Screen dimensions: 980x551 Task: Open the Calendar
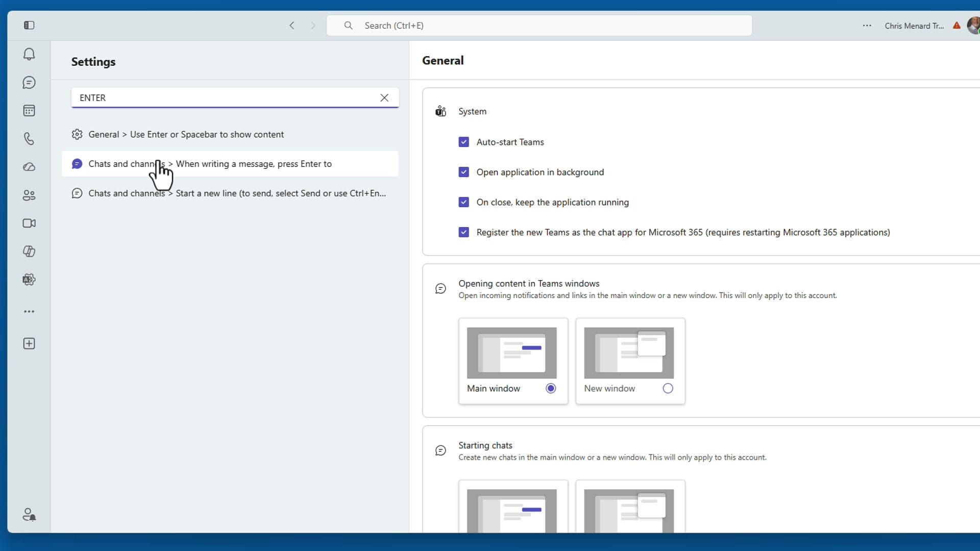pyautogui.click(x=29, y=110)
